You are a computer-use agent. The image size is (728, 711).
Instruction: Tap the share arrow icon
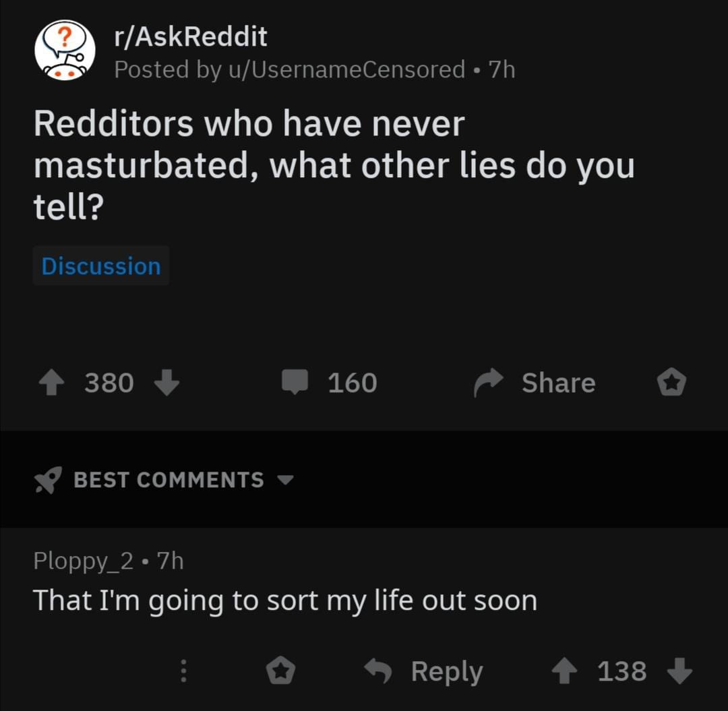pos(489,383)
